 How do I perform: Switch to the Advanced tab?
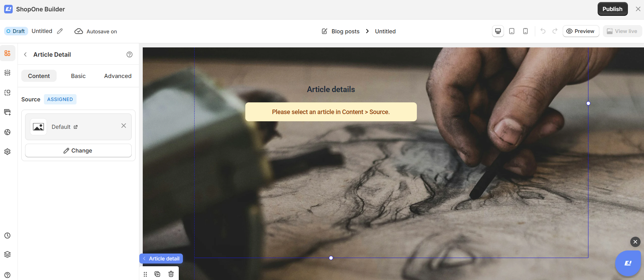click(x=118, y=76)
